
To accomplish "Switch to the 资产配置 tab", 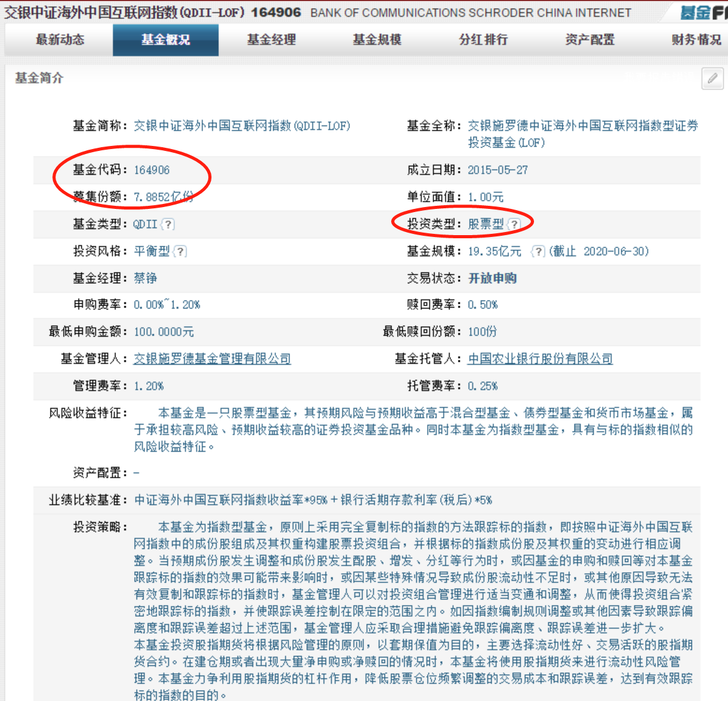I will pyautogui.click(x=590, y=40).
